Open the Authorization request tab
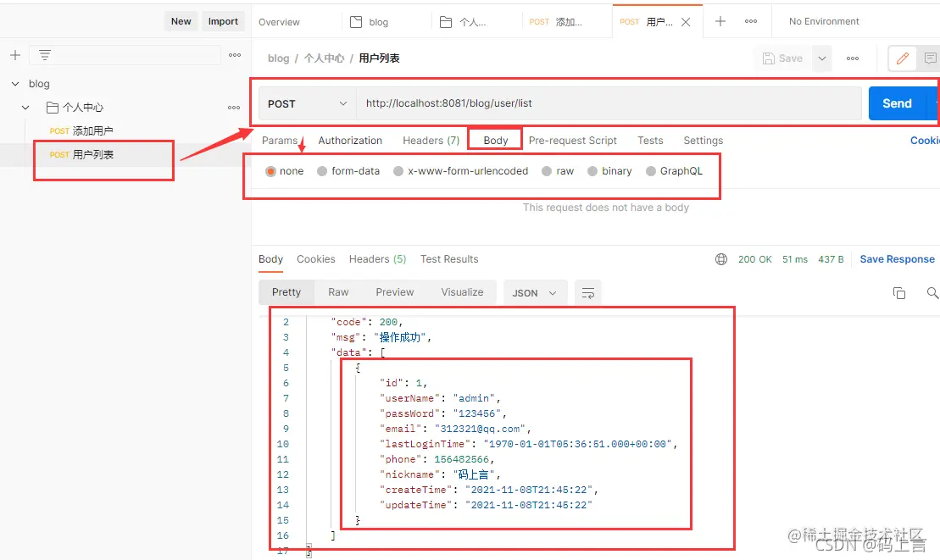940x560 pixels. [x=350, y=140]
